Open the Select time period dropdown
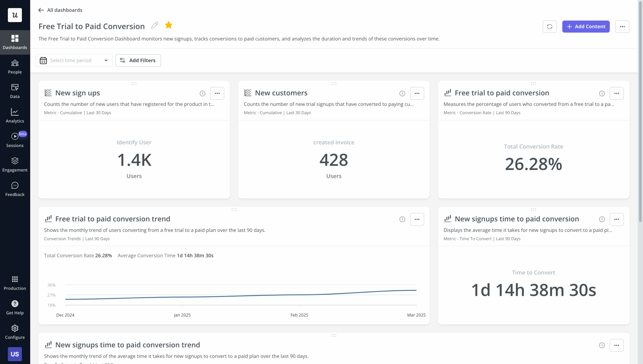Screen dimensions: 643x364 coord(74,60)
